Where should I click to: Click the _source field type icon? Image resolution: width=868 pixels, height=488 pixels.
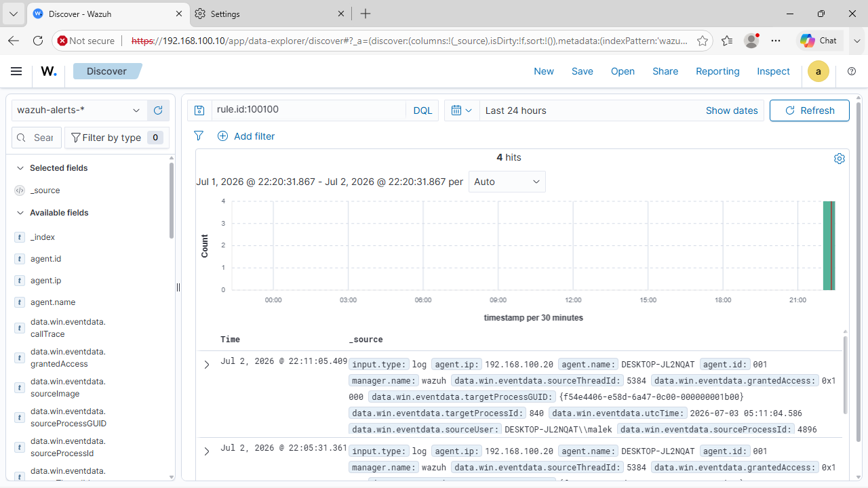20,190
